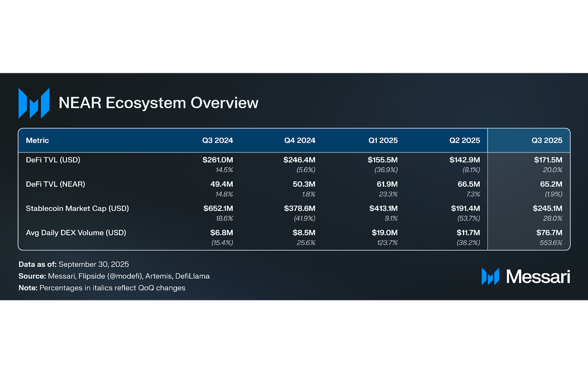The width and height of the screenshot is (588, 373).
Task: Select the Metric column header
Action: (x=37, y=141)
